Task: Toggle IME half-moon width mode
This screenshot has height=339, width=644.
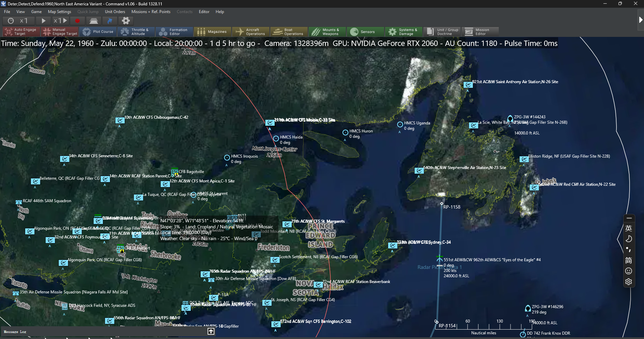Action: tap(629, 239)
